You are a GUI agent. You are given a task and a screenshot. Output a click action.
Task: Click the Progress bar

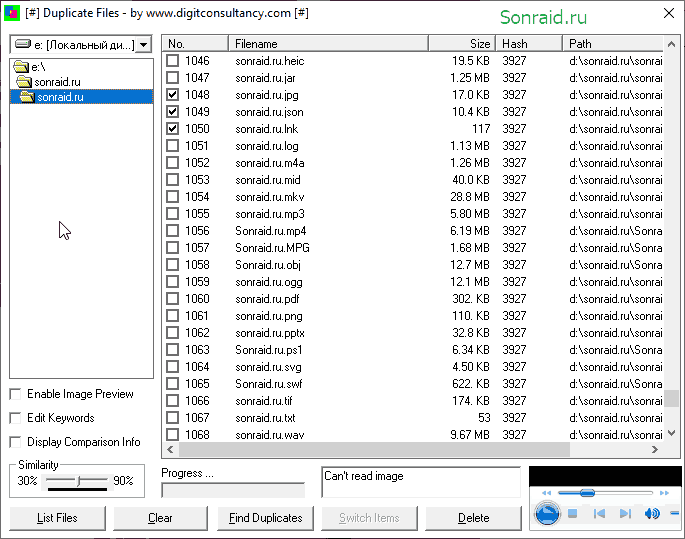(x=233, y=490)
